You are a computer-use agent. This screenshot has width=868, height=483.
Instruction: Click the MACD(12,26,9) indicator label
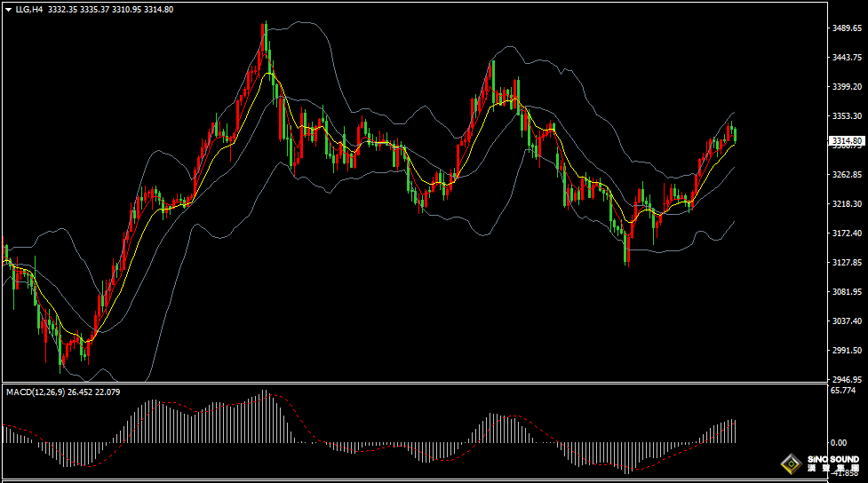tap(33, 392)
